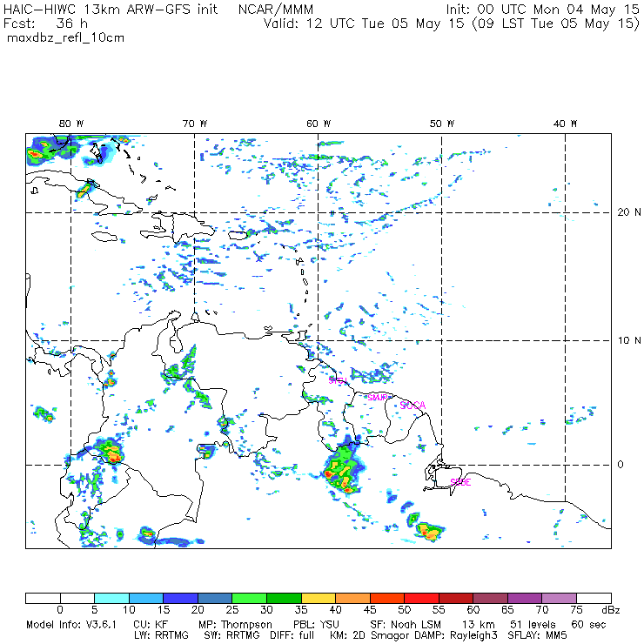
Task: Click the "80 W" longitude label
Action: click(x=71, y=124)
